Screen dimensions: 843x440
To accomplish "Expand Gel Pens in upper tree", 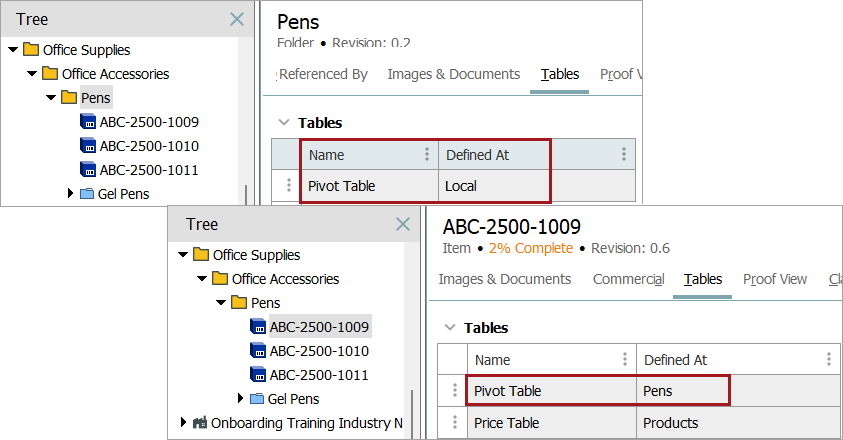I will pos(70,193).
